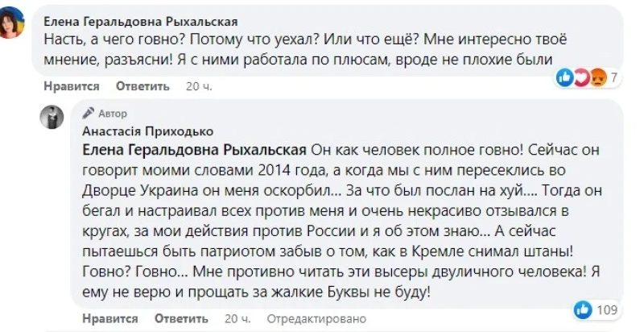Click the Автор badge label
The width and height of the screenshot is (644, 332).
click(x=113, y=114)
